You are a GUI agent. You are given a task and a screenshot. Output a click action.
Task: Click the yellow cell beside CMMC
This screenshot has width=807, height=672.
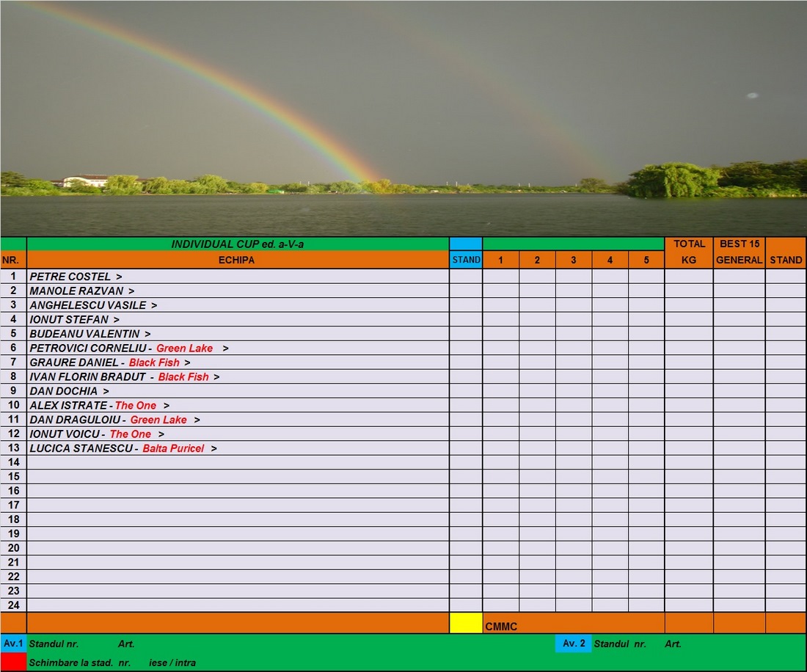[x=466, y=623]
